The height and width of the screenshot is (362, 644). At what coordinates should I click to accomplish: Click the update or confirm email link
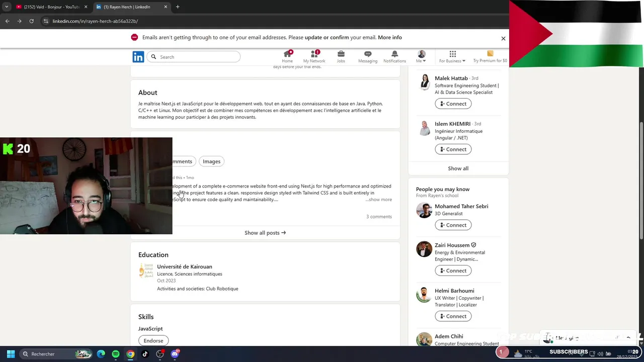click(327, 37)
